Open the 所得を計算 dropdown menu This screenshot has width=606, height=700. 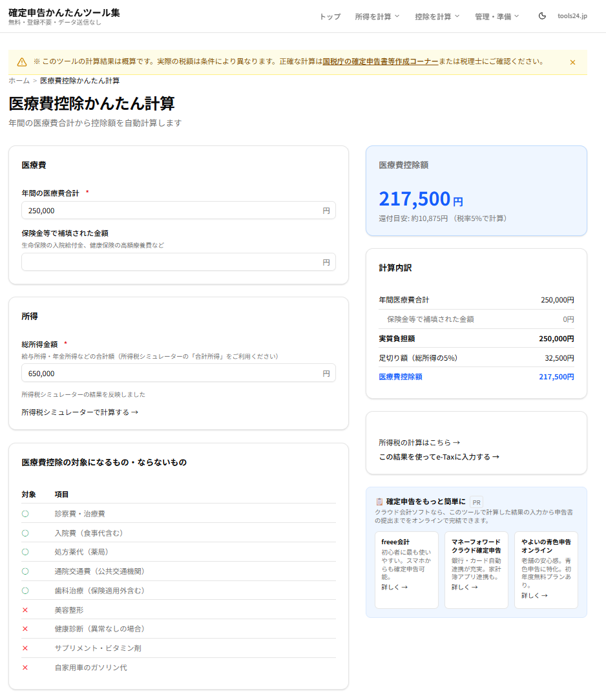coord(377,16)
